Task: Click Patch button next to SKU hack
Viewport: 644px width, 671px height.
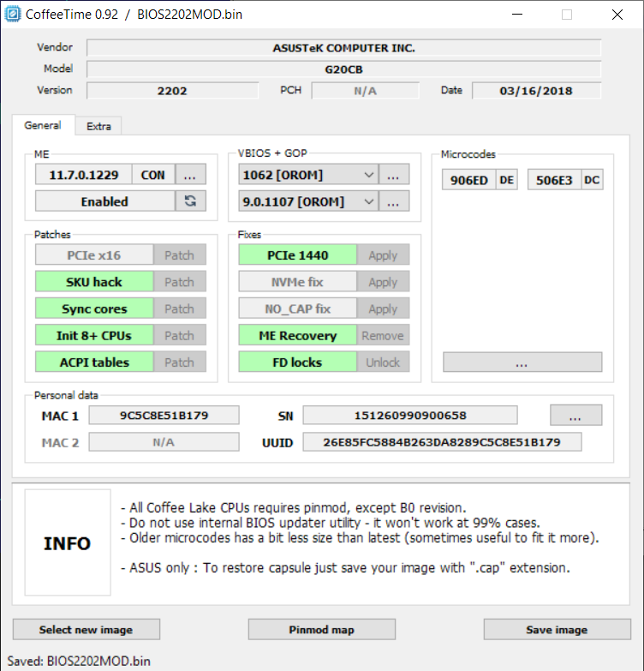Action: (180, 282)
